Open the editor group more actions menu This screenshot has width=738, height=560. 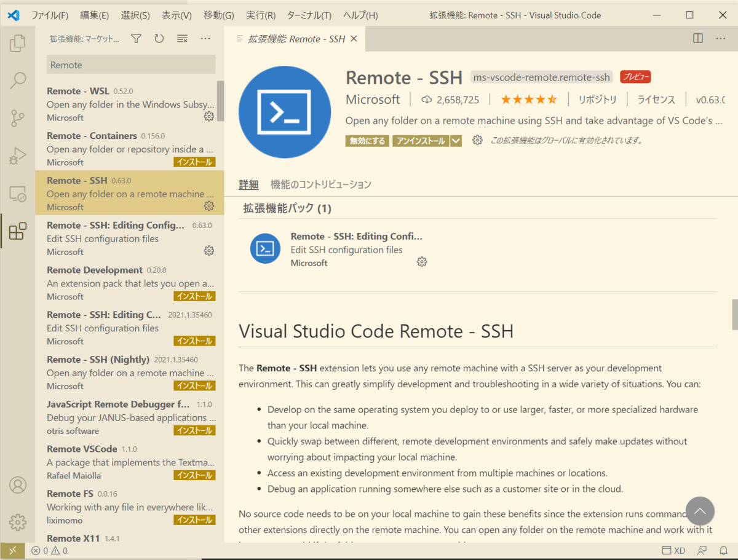pyautogui.click(x=721, y=38)
